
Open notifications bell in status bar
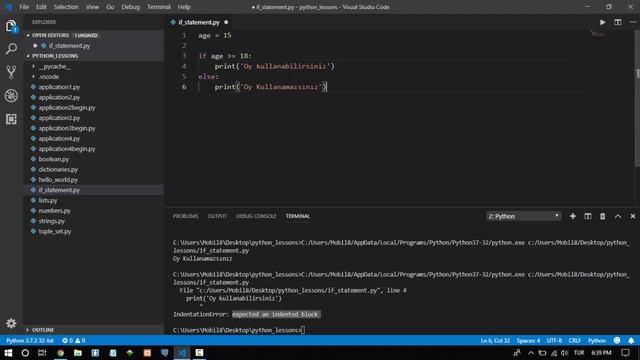pos(631,340)
